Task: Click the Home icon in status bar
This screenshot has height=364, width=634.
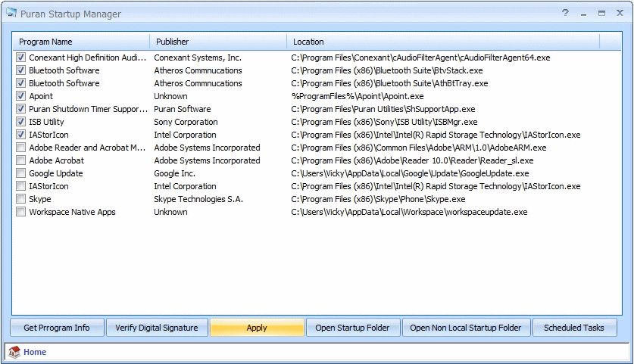Action: 14,352
